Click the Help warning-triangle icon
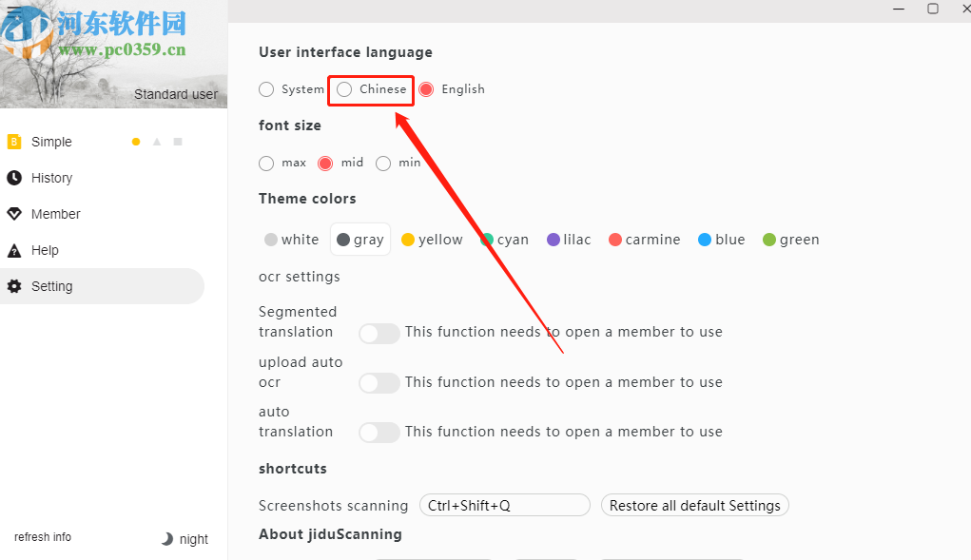971x560 pixels. click(x=14, y=251)
